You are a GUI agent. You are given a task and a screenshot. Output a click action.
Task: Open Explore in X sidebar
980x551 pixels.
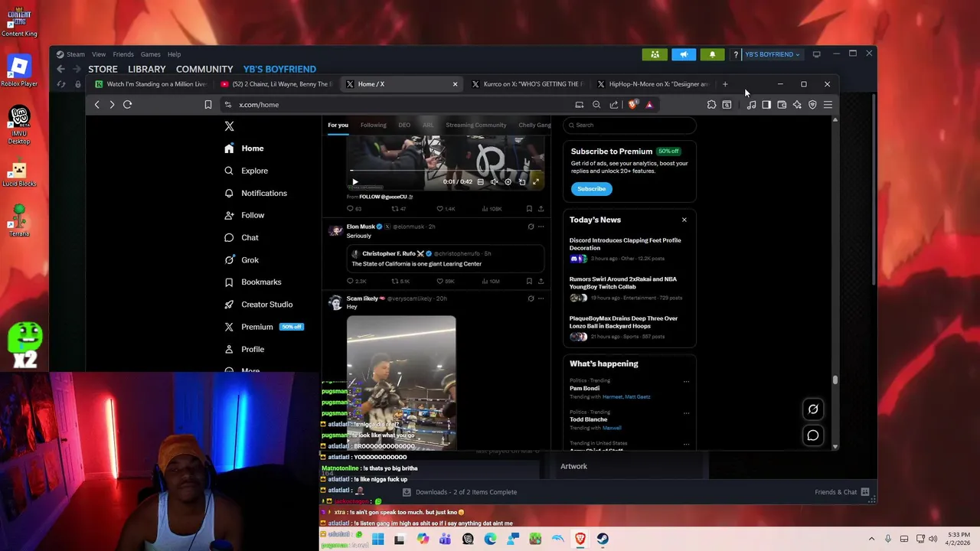246,171
